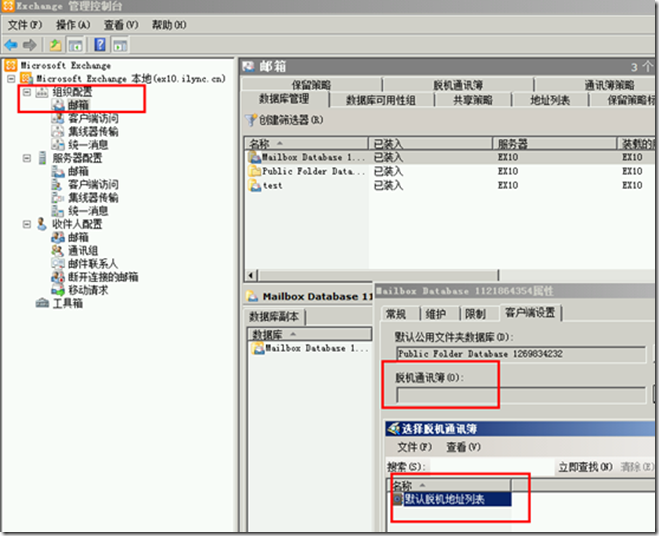The width and height of the screenshot is (659, 536).
Task: Click the 默认公用文件夹数据库 field
Action: click(521, 354)
